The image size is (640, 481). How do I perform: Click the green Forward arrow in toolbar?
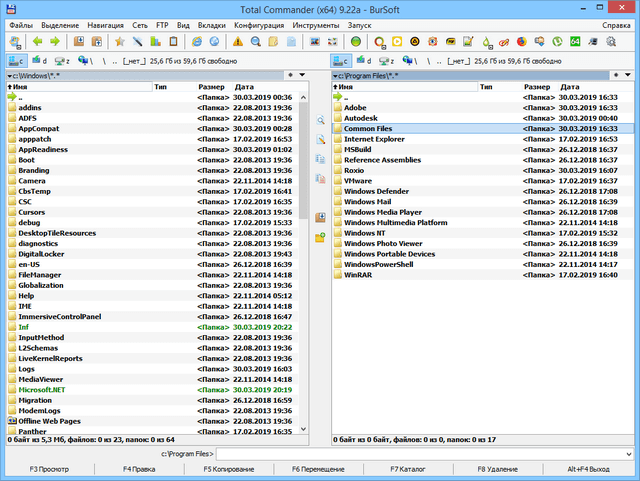point(54,42)
